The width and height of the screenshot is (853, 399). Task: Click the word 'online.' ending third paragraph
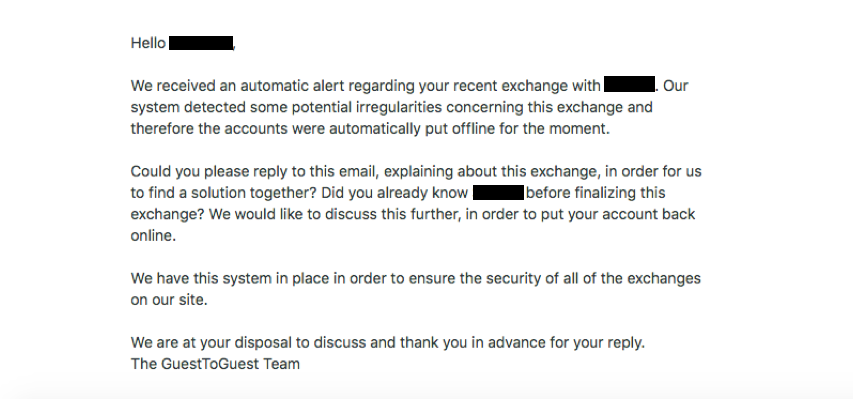pyautogui.click(x=153, y=236)
